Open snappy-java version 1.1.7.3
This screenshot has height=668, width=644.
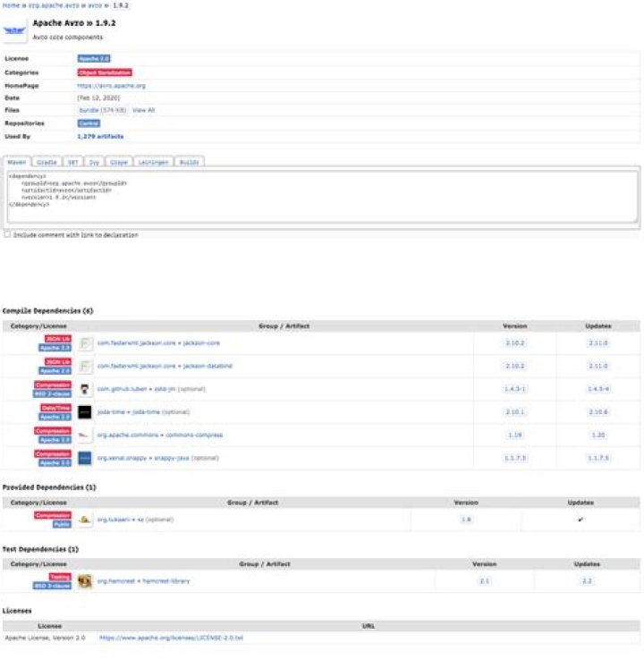click(515, 459)
